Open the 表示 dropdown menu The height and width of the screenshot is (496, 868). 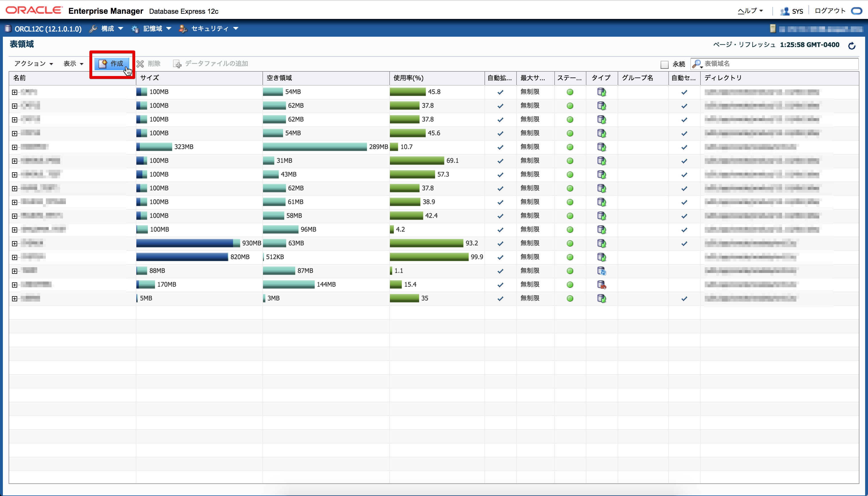(73, 64)
